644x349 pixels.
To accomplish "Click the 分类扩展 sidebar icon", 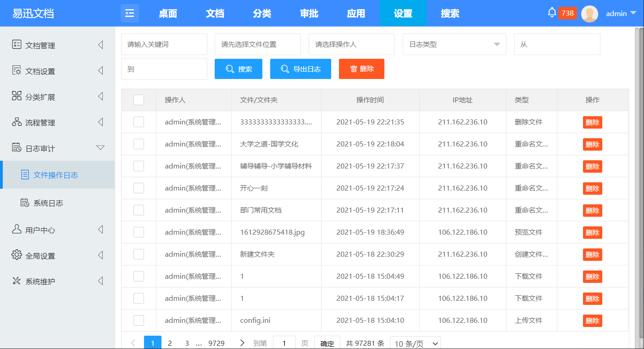I will pos(17,96).
